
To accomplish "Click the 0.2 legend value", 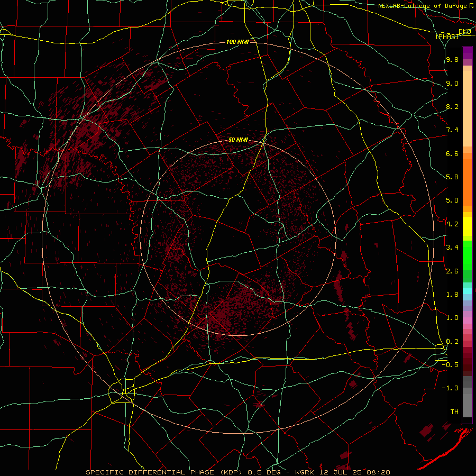I will tap(452, 342).
